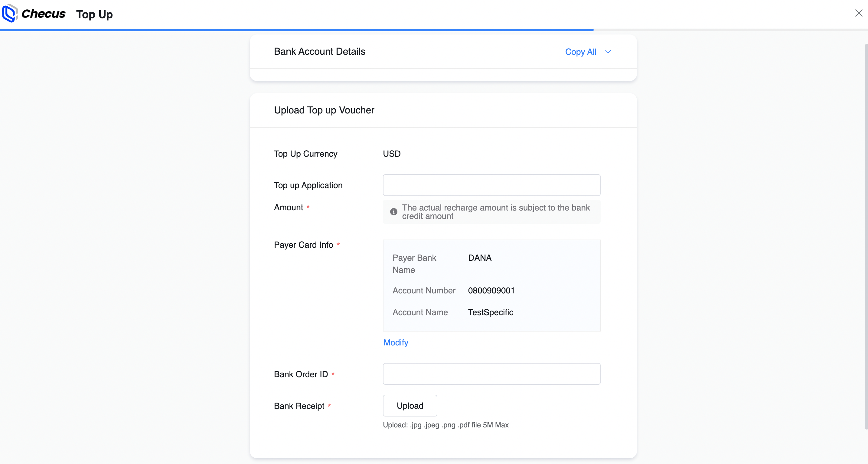Click the Bank Account Details heading
The height and width of the screenshot is (464, 868).
tap(319, 51)
